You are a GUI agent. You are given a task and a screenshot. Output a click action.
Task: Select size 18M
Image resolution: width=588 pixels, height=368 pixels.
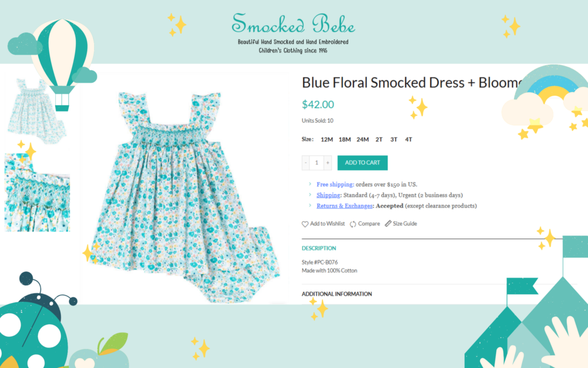point(345,139)
